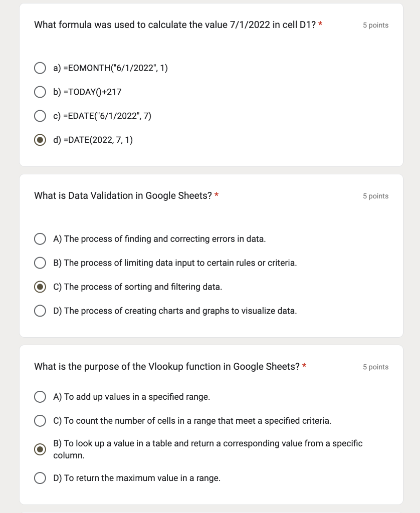Choose 'count the number of cells' option
The width and height of the screenshot is (420, 513).
click(x=40, y=421)
